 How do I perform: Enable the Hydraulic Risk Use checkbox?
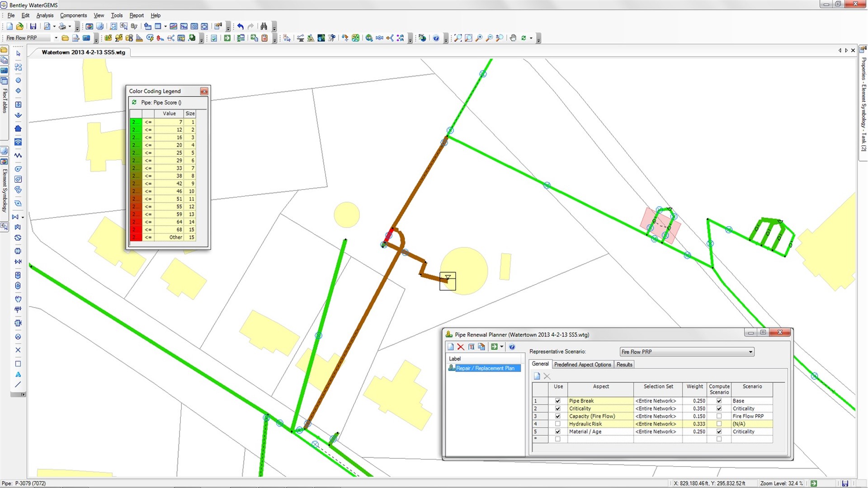coord(557,424)
